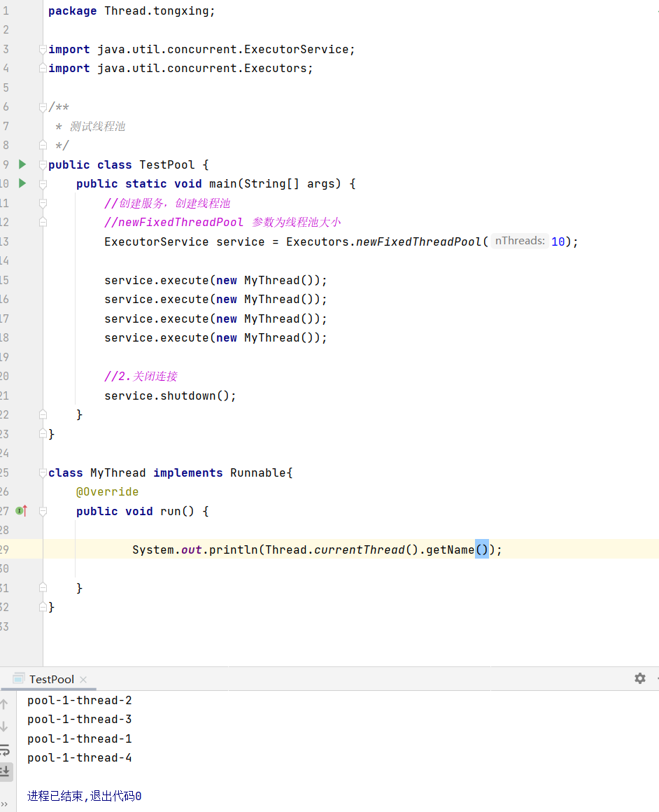Viewport: 659px width, 812px height.
Task: Click the implements-method gutter marker beside run()
Action: [x=21, y=511]
